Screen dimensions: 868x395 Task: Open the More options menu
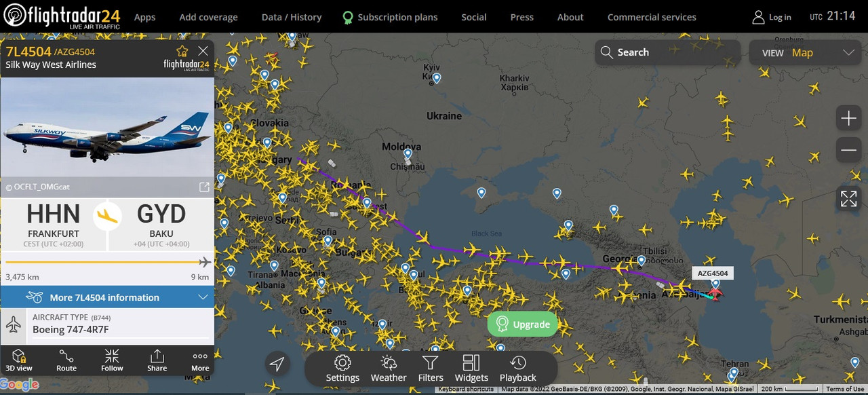point(200,360)
